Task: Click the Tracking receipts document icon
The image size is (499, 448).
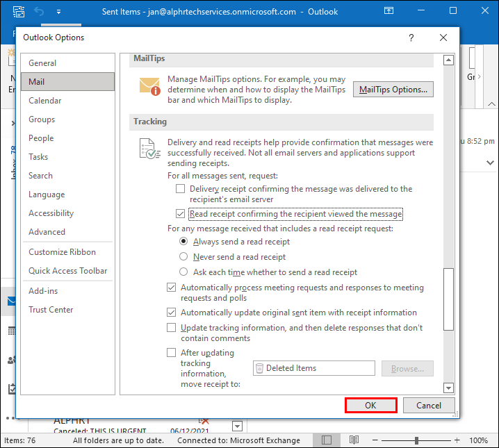Action: (x=149, y=149)
